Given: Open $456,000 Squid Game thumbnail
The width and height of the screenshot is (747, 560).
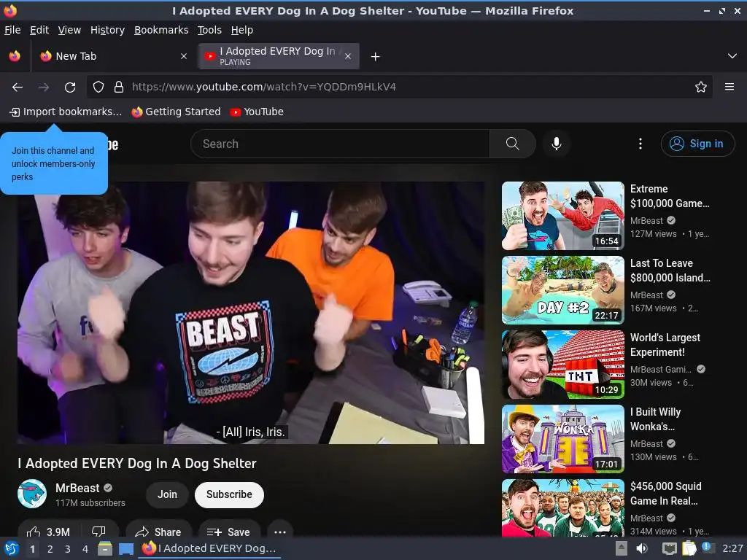Looking at the screenshot, I should pyautogui.click(x=562, y=507).
